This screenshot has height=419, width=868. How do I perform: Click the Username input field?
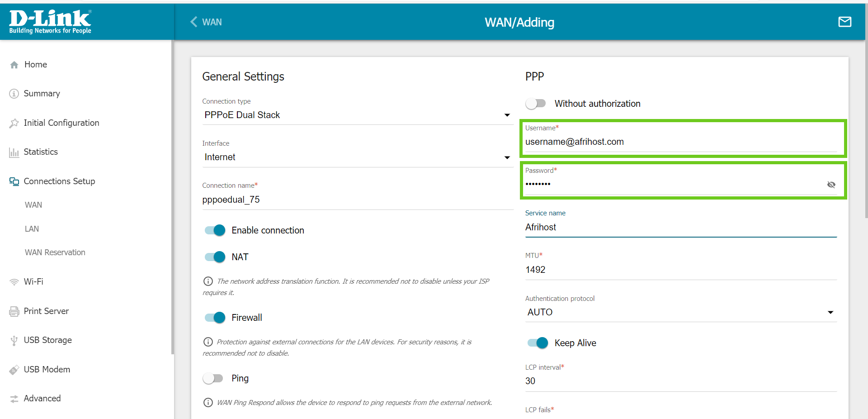(x=680, y=142)
